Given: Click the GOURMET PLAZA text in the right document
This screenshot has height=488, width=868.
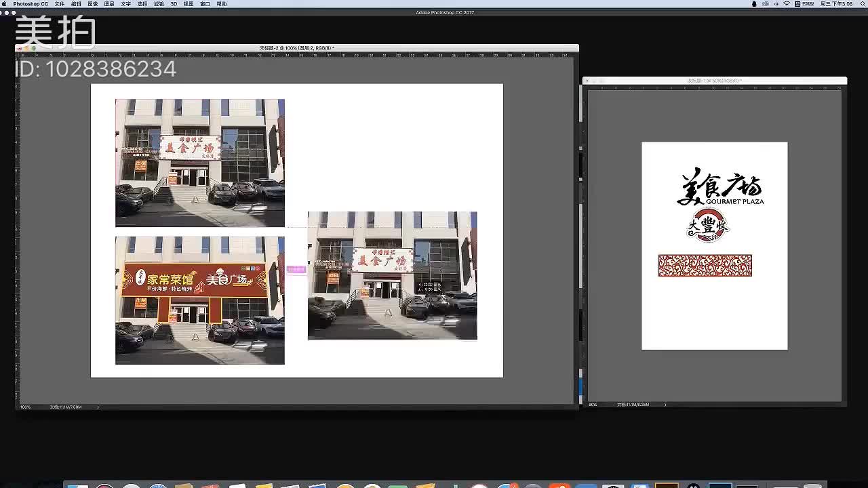Looking at the screenshot, I should coord(734,201).
